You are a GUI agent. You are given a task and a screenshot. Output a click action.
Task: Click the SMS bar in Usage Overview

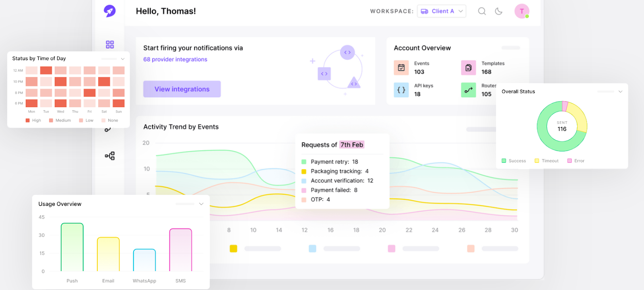[181, 250]
